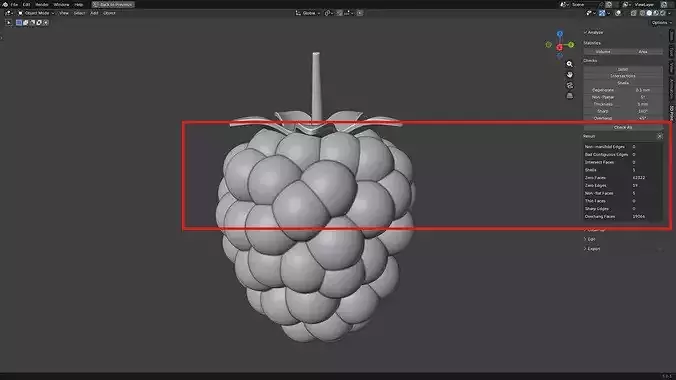Switch to Material Preview shading
This screenshot has height=380, width=676.
[656, 13]
